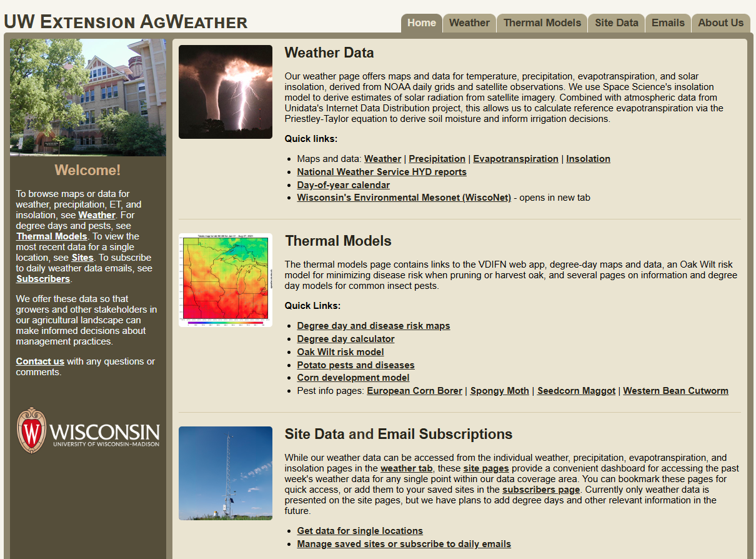Viewport: 756px width, 559px height.
Task: View National Weather Service HYD reports
Action: click(382, 172)
